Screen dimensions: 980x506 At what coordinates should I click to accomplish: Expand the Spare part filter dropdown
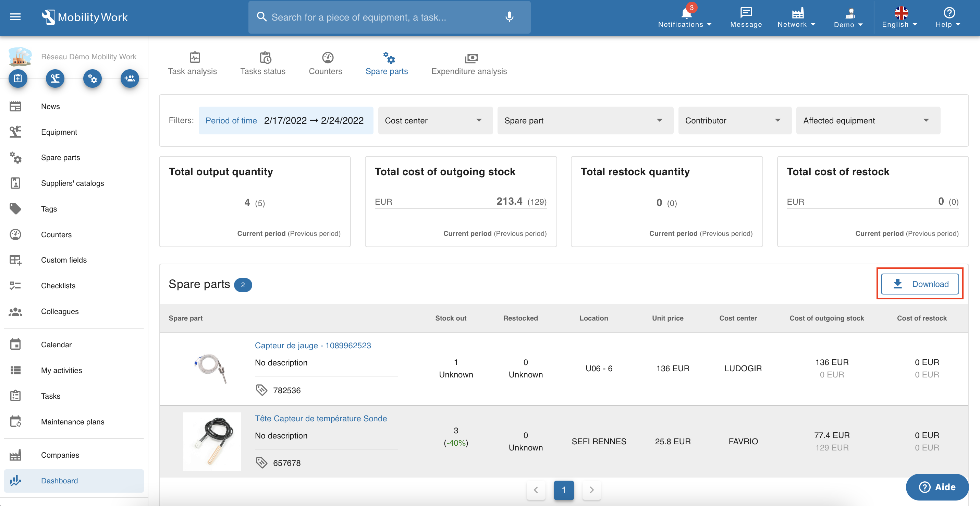(585, 121)
